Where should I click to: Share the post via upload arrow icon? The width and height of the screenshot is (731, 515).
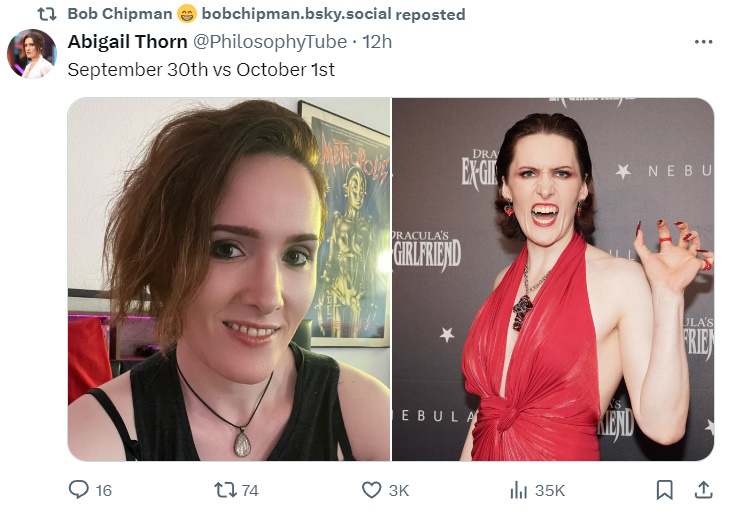[x=703, y=490]
